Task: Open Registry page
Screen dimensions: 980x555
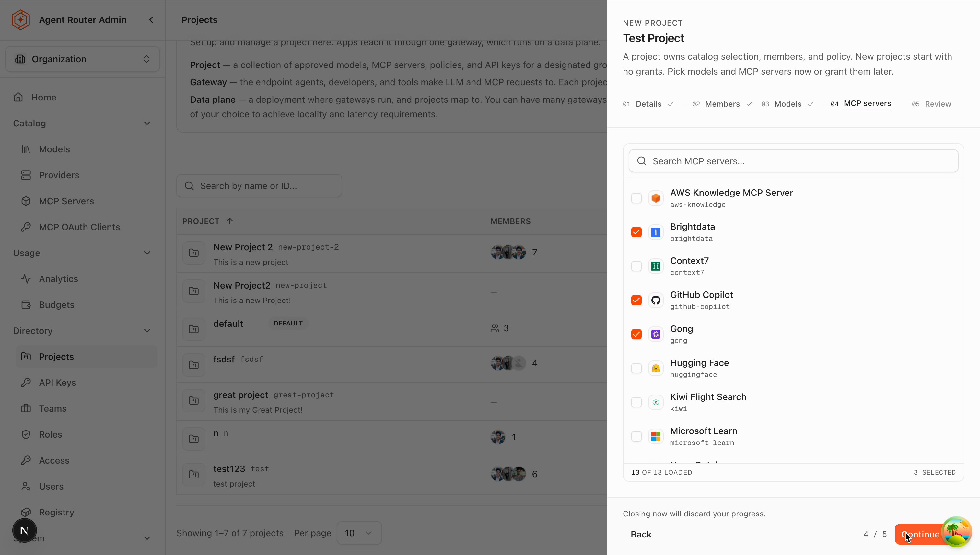Action: coord(56,512)
